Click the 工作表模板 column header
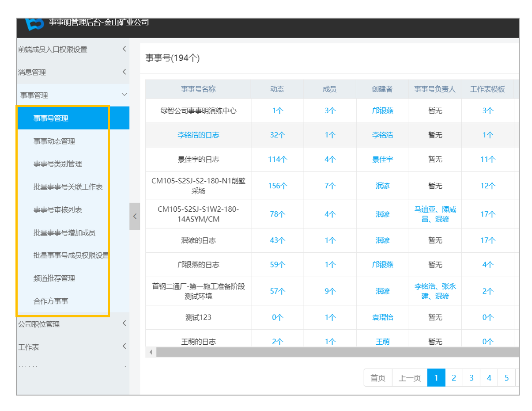 tap(488, 89)
